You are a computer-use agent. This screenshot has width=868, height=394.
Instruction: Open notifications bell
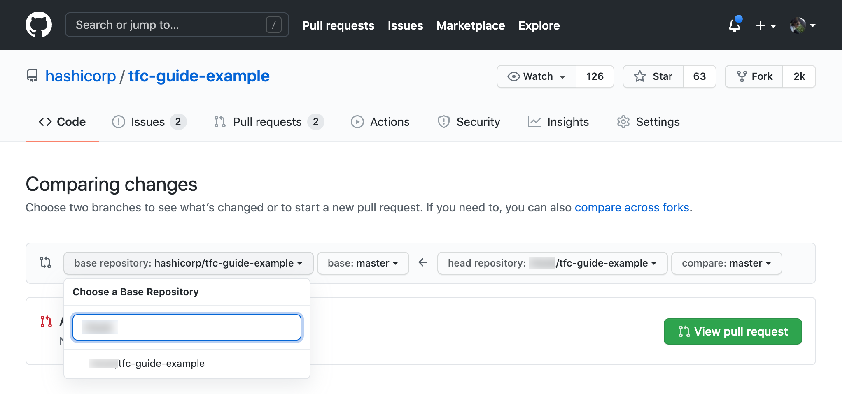pos(735,25)
